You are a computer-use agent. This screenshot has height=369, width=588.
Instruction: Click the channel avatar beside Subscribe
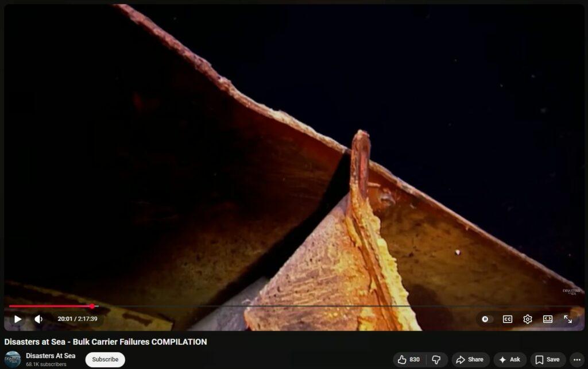[13, 359]
